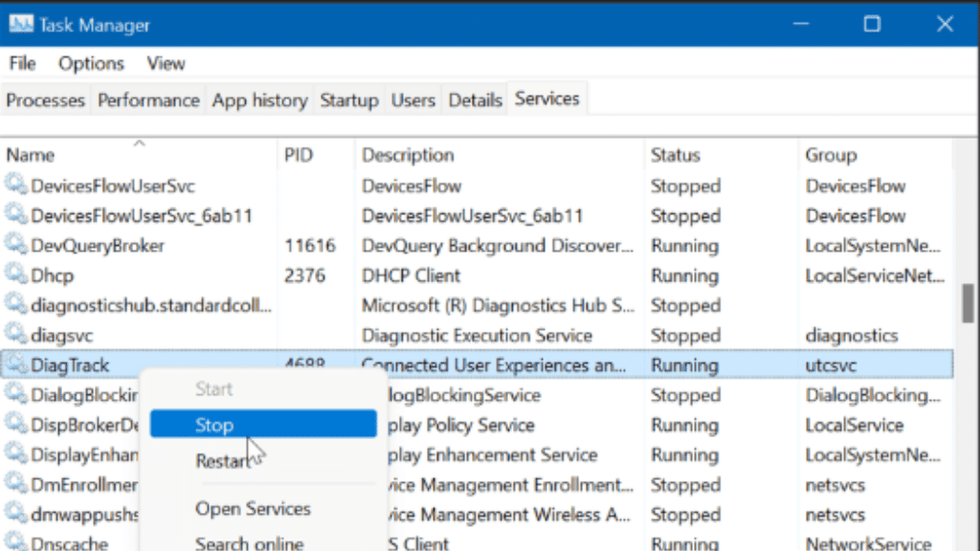Viewport: 980px width, 551px height.
Task: Click the gear icon beside dmwappushs service
Action: pyautogui.click(x=15, y=514)
